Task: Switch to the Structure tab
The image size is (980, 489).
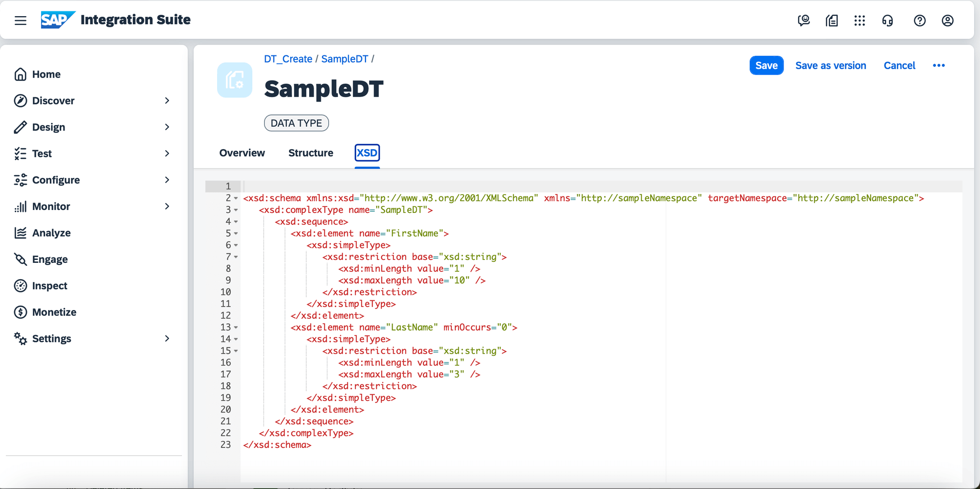Action: pyautogui.click(x=311, y=153)
